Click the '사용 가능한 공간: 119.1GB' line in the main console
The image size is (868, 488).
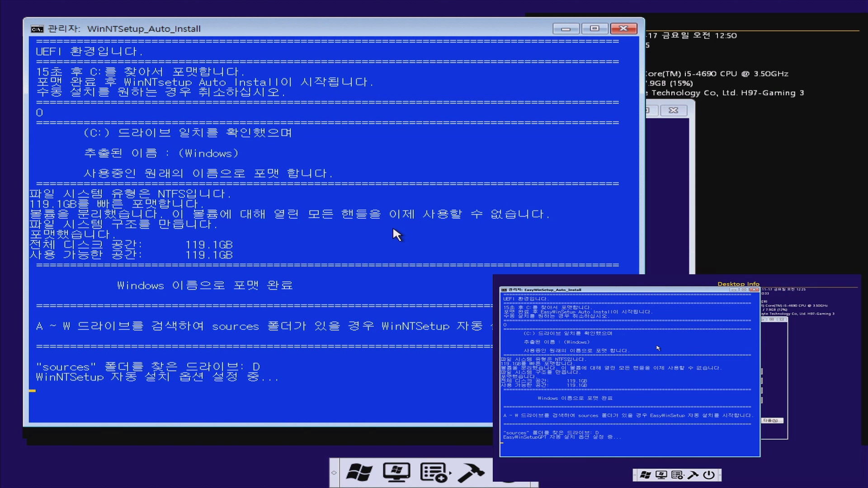coord(131,255)
